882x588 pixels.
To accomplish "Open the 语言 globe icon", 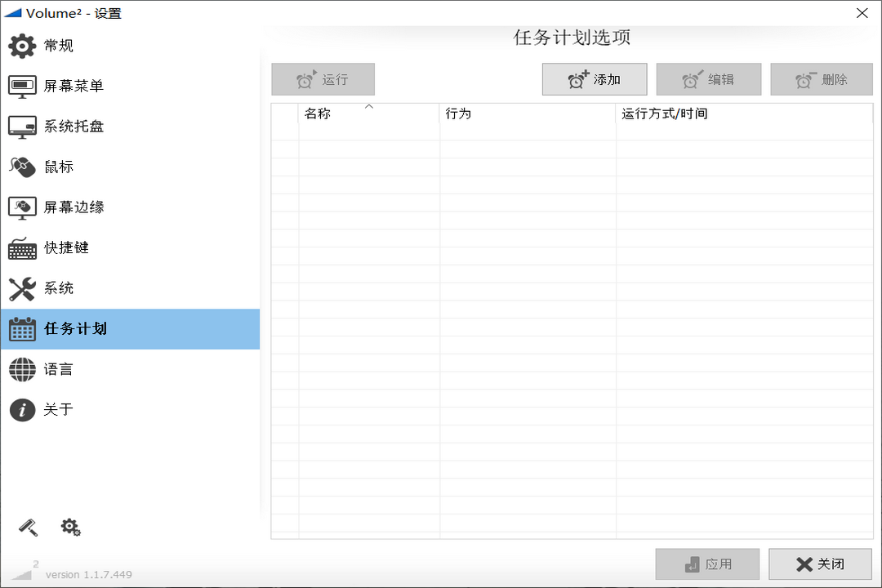I will click(x=20, y=369).
